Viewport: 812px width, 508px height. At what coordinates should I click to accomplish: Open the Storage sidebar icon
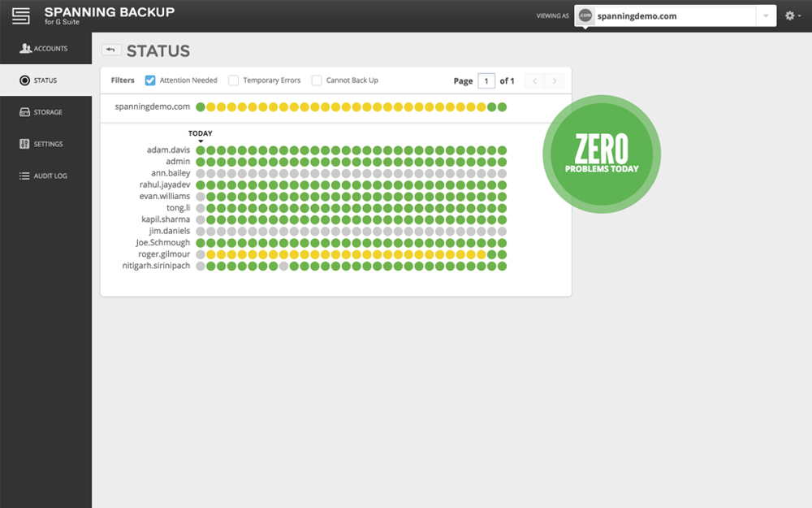point(24,112)
